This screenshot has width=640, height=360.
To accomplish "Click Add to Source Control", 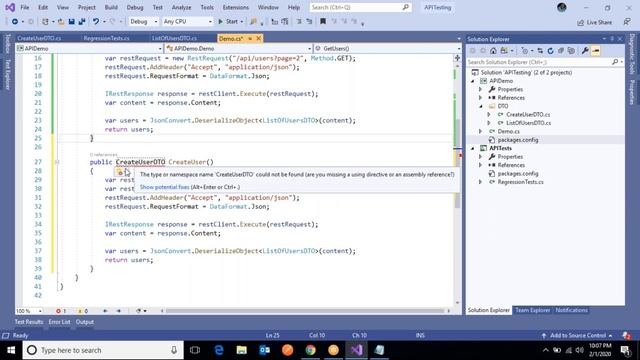I will pos(578,336).
